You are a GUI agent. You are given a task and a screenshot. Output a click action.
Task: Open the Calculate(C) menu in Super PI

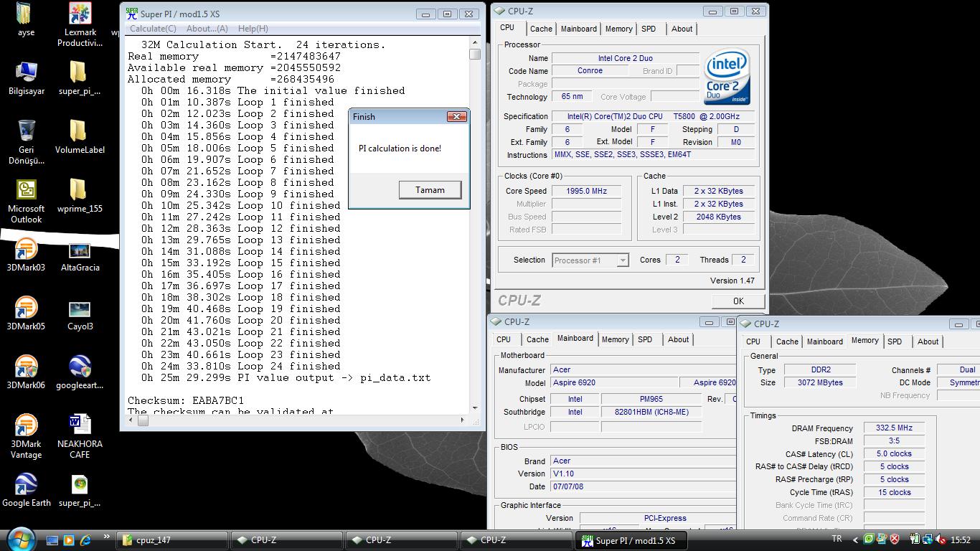(153, 29)
